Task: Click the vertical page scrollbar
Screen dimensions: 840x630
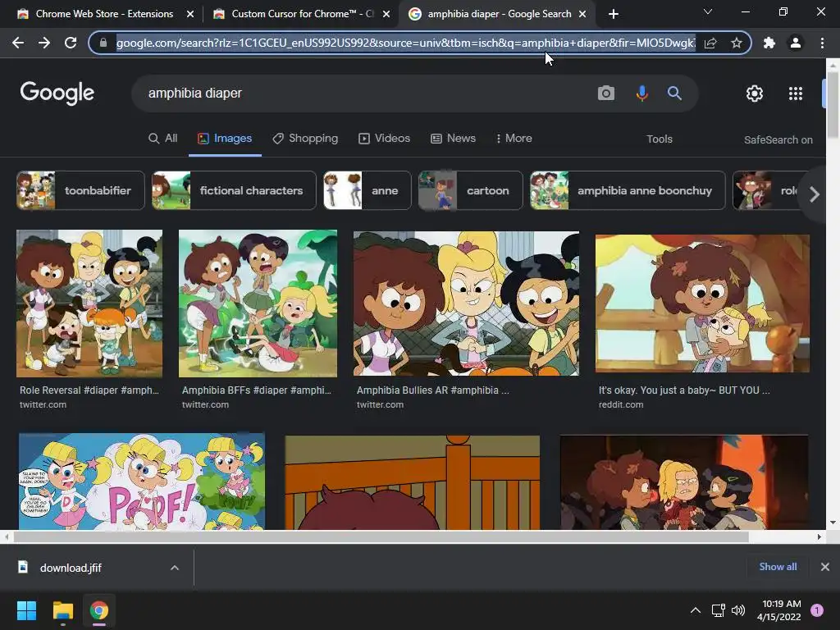Action: [833, 104]
